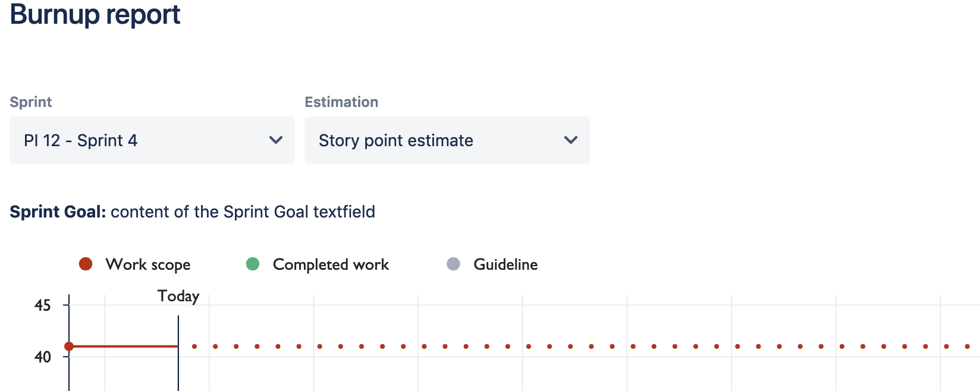Viewport: 980px width, 391px height.
Task: Open the Sprint dropdown showing PI 12 - Sprint 4
Action: (152, 140)
